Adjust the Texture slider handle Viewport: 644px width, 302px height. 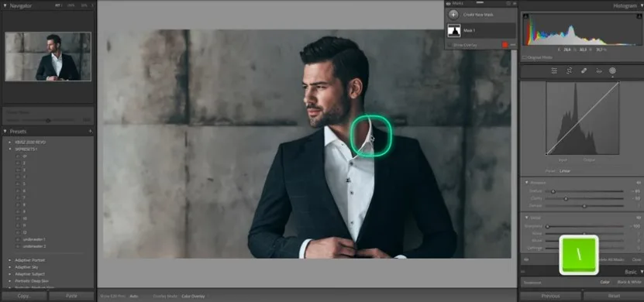(x=553, y=191)
